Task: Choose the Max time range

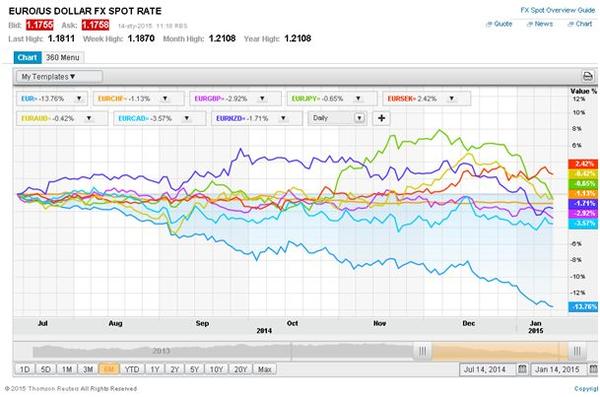Action: pyautogui.click(x=264, y=369)
